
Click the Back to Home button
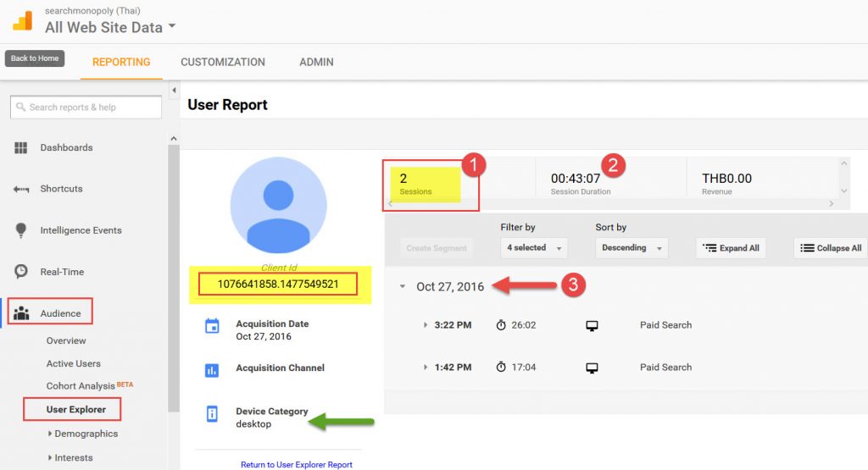tap(35, 58)
